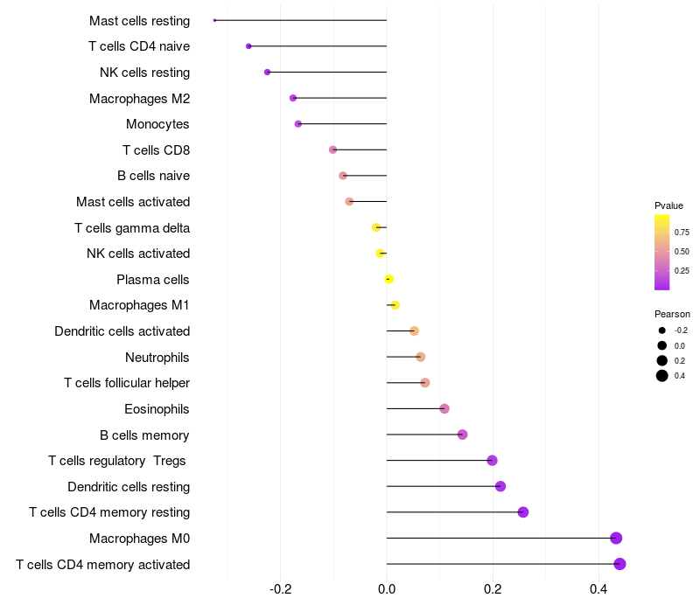Click the Macrophages M0 purple dot
700x612 pixels.
click(616, 538)
